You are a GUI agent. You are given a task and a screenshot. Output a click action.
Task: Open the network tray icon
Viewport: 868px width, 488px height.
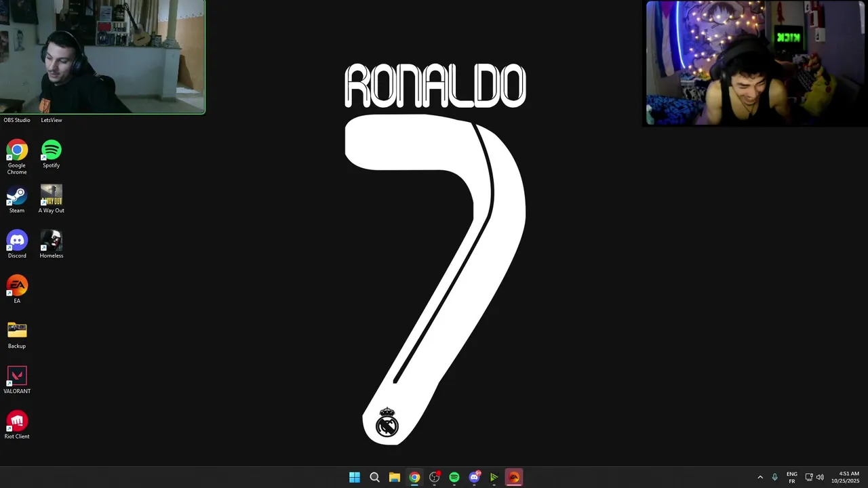[x=809, y=477]
